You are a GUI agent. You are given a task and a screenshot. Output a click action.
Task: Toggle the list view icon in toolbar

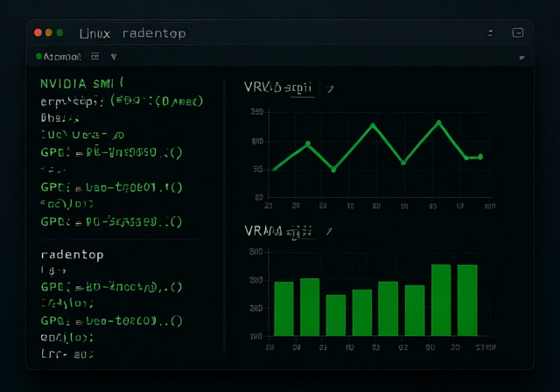[x=95, y=56]
